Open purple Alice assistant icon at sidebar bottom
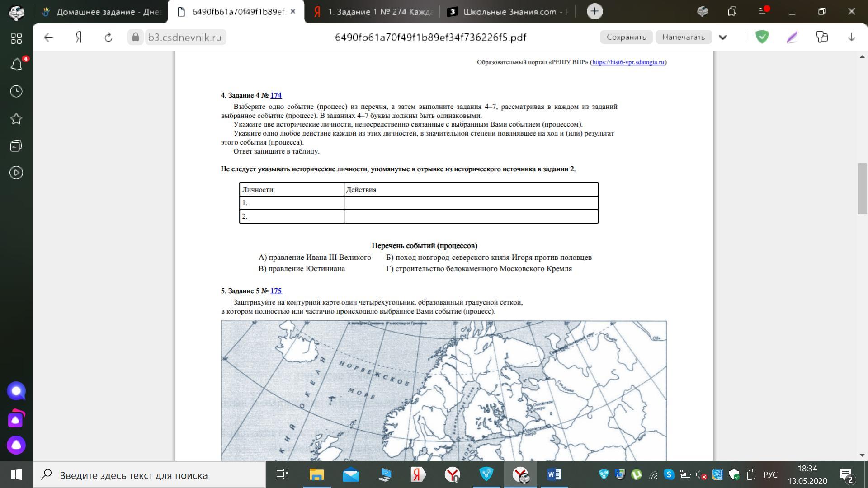868x488 pixels. pyautogui.click(x=16, y=445)
